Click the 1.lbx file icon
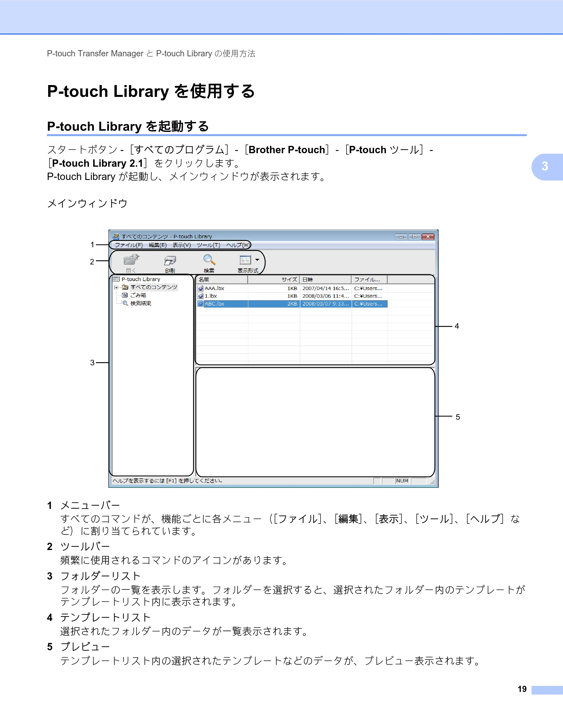563x728 pixels. pyautogui.click(x=200, y=296)
